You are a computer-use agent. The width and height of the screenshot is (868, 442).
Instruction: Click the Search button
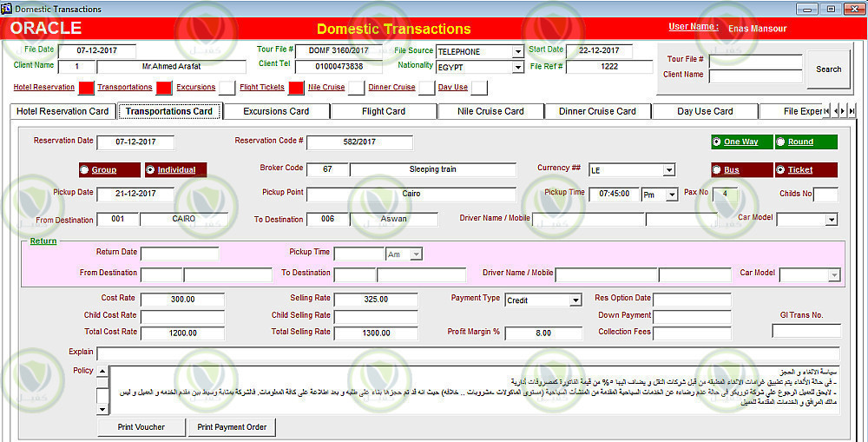828,69
